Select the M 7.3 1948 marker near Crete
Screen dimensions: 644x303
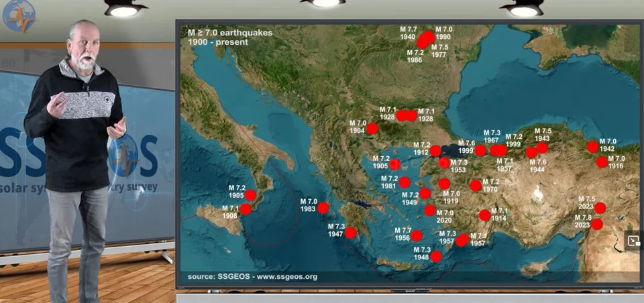[x=436, y=256]
